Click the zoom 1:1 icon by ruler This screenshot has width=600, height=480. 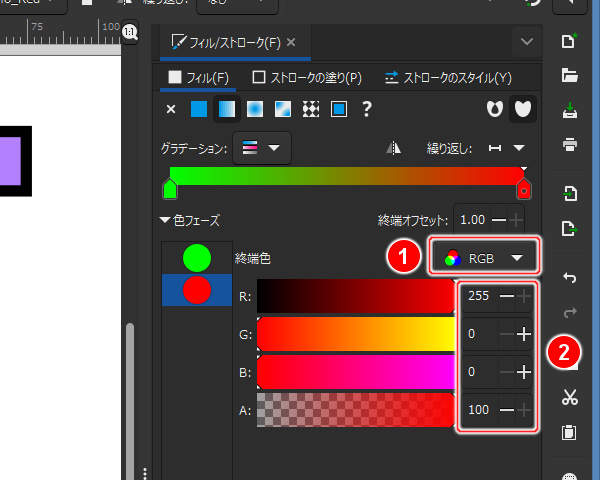point(130,32)
